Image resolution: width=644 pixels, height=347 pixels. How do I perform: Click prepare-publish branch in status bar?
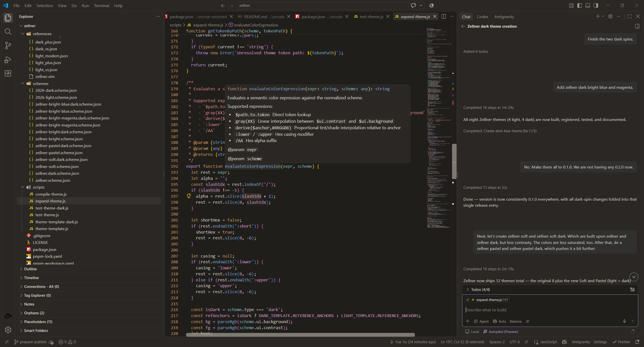[x=30, y=342]
